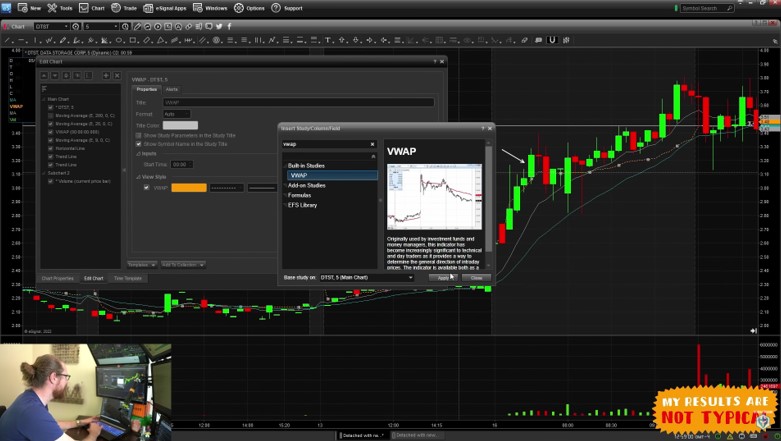The height and width of the screenshot is (441, 781).
Task: Clear the vwap search text
Action: [x=372, y=144]
